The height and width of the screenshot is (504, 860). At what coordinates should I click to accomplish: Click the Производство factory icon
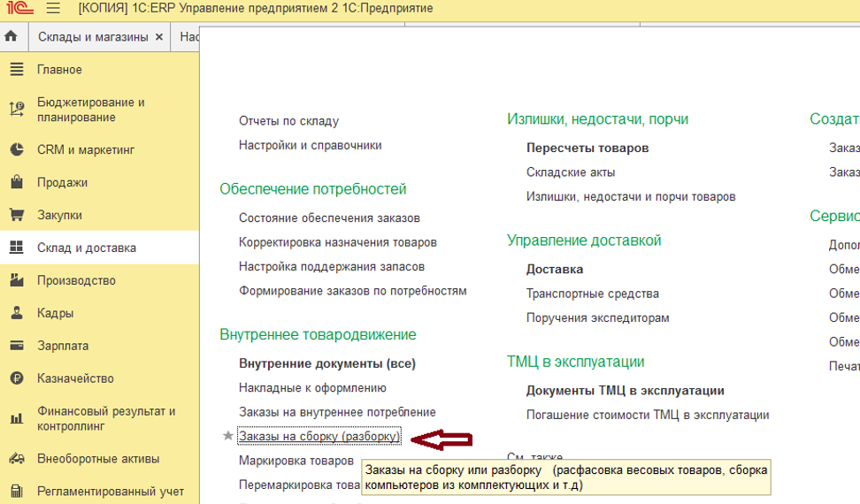[17, 280]
